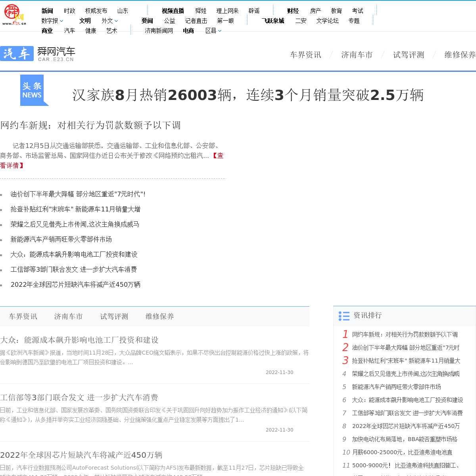Open the 财经 section link
Image resolution: width=476 pixels, height=476 pixels.
pyautogui.click(x=293, y=11)
